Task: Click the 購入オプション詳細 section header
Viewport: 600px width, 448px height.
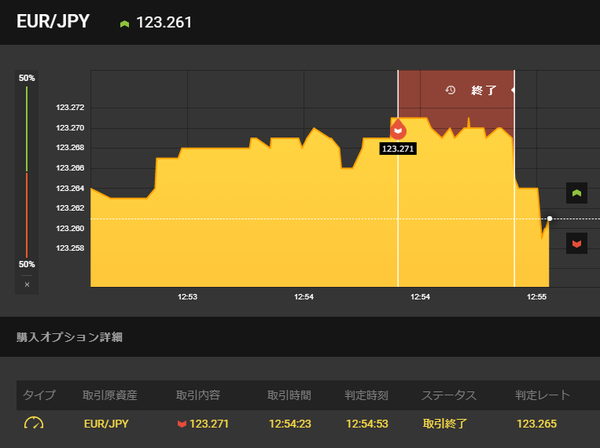Action: click(x=69, y=337)
